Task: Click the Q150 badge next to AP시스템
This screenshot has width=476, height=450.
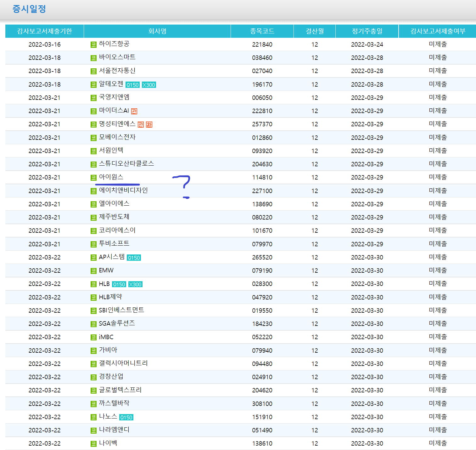Action: [134, 258]
